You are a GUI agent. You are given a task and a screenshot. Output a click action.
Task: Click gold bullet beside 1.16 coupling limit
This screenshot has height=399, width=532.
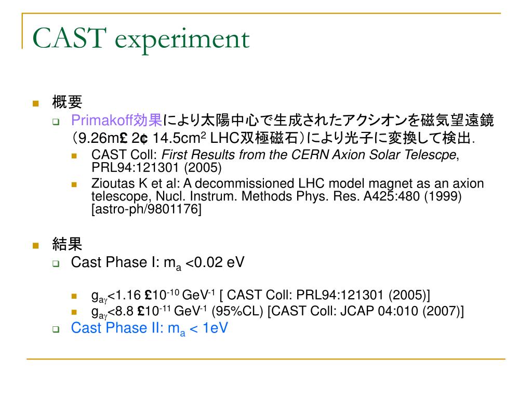pyautogui.click(x=74, y=296)
